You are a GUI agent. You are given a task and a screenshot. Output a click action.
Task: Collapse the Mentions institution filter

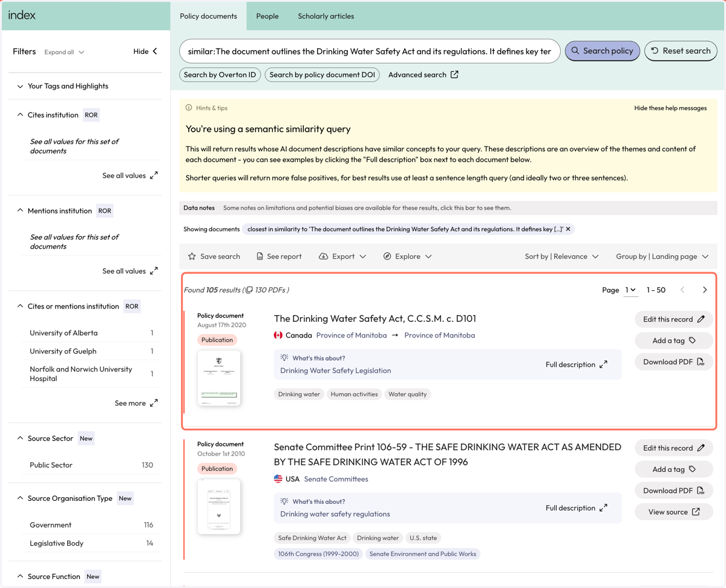pyautogui.click(x=20, y=211)
